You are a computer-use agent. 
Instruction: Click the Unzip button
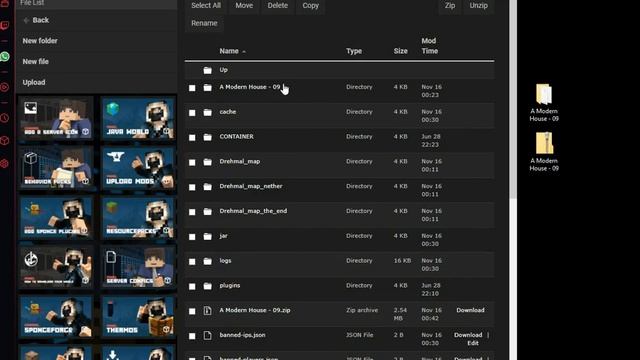coord(478,6)
